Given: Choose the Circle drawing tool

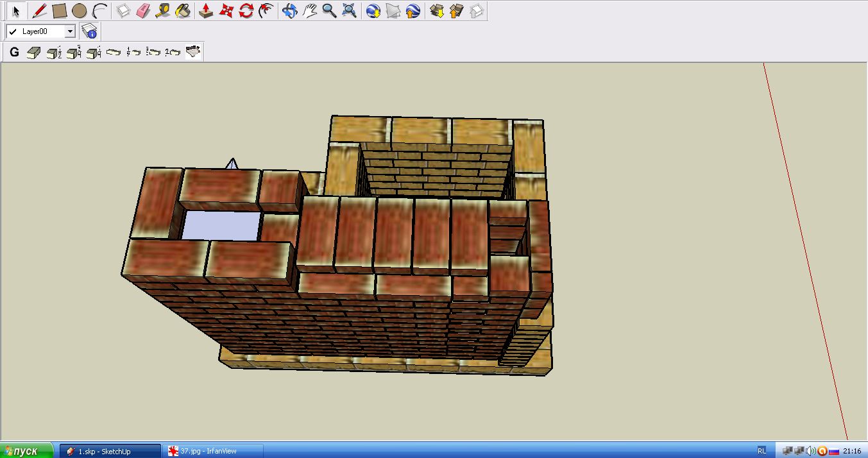Looking at the screenshot, I should 79,11.
